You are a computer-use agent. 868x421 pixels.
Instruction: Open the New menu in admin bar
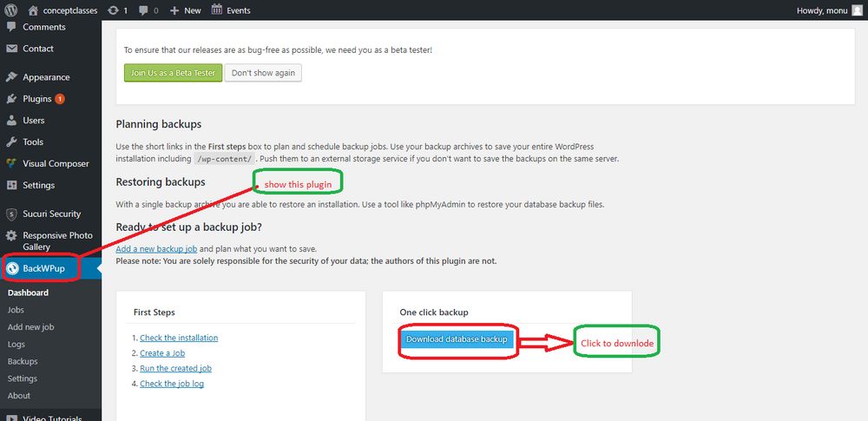tap(193, 10)
